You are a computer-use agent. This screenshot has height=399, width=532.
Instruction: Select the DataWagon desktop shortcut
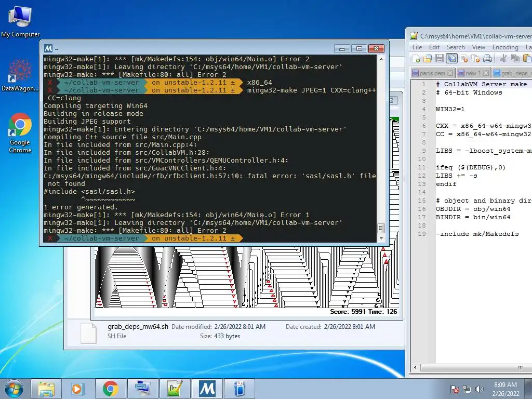click(x=20, y=75)
